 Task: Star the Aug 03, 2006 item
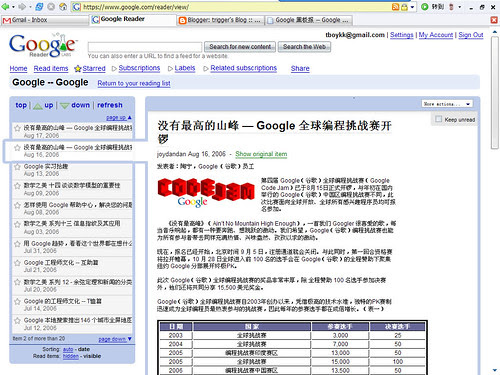click(17, 224)
